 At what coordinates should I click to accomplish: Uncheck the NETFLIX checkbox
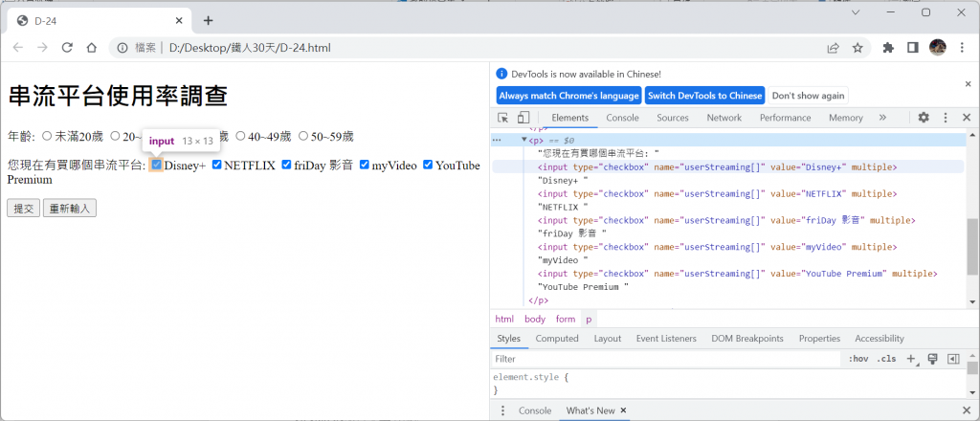click(217, 165)
